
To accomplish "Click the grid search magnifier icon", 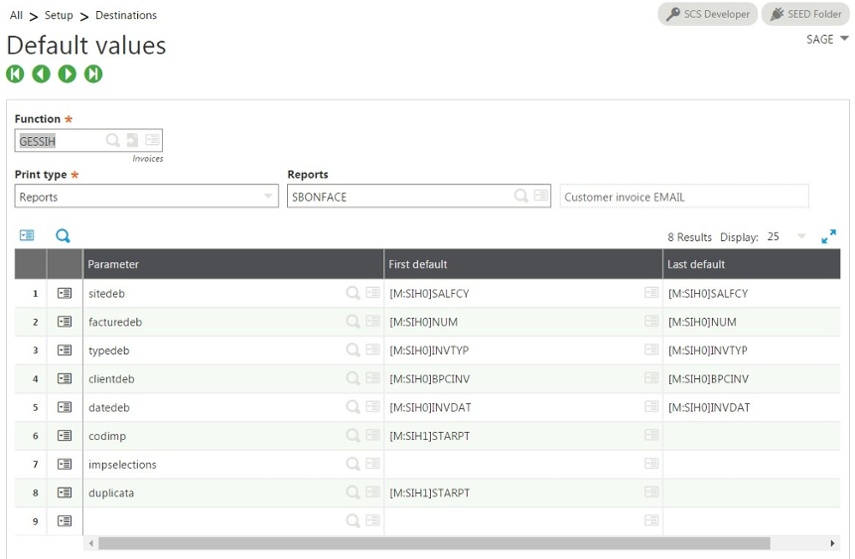I will [63, 236].
